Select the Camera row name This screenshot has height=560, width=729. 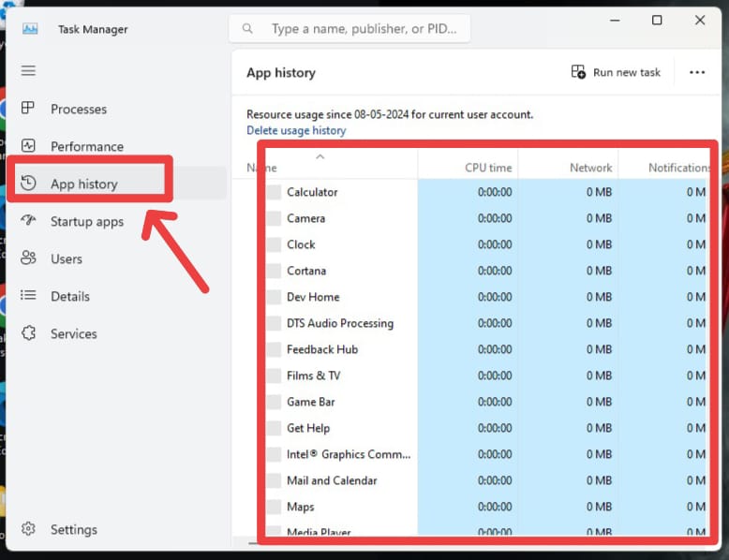click(305, 218)
